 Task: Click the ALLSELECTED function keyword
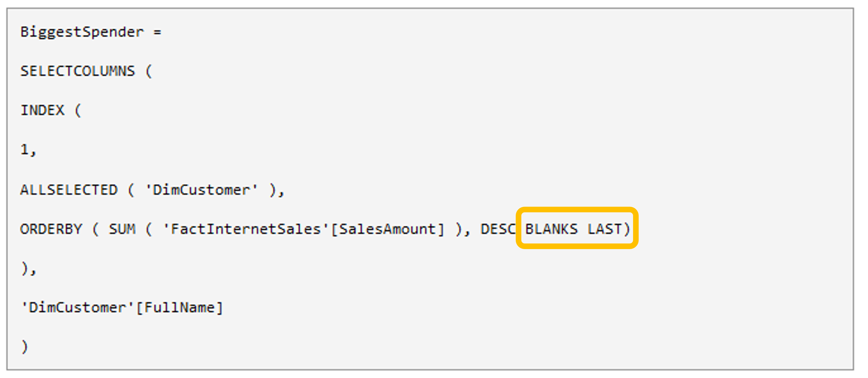click(69, 189)
